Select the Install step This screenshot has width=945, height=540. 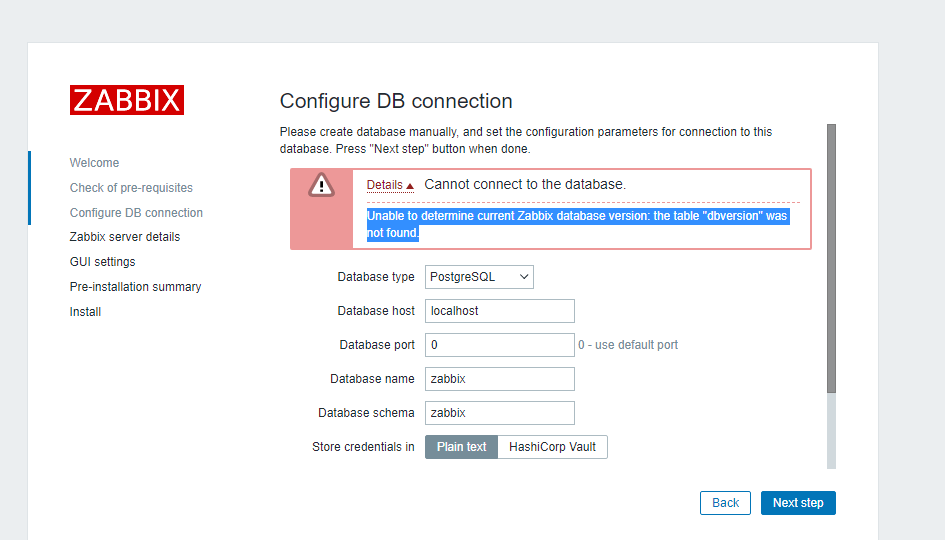click(85, 312)
